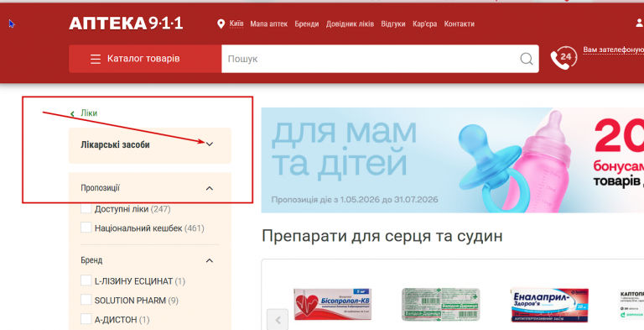The height and width of the screenshot is (330, 644).
Task: Check the А-ДИСТОН brand filter
Action: point(86,319)
